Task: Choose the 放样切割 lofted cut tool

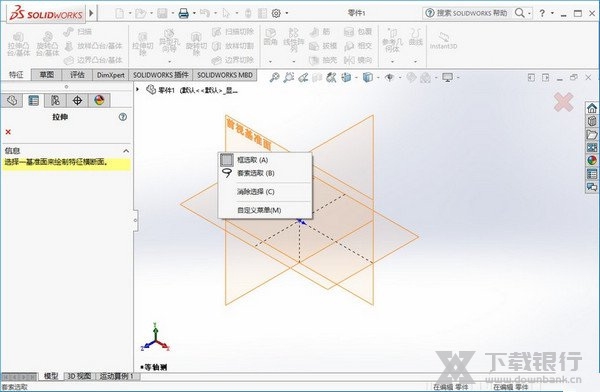Action: click(233, 46)
